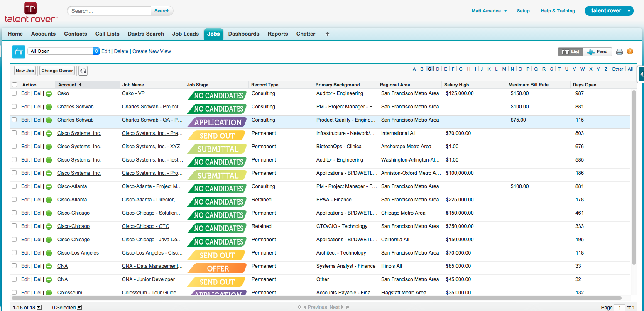The height and width of the screenshot is (311, 644).
Task: Click the New Job button
Action: [x=25, y=71]
